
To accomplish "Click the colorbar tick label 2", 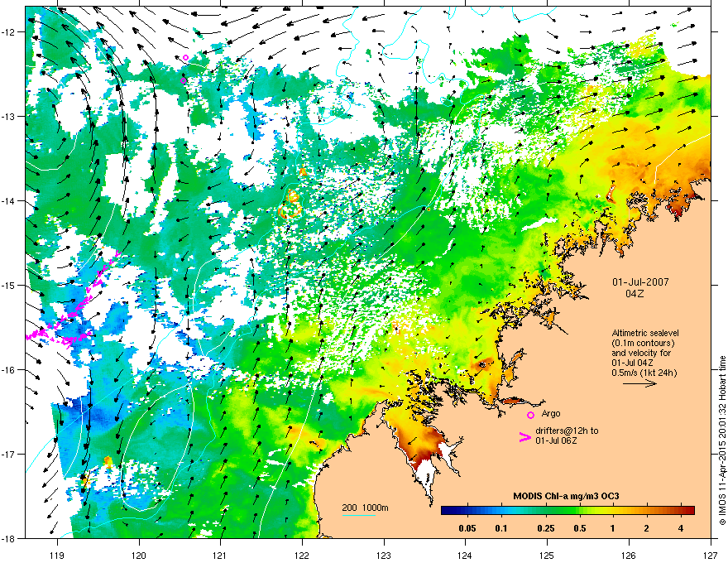I will 647,528.
